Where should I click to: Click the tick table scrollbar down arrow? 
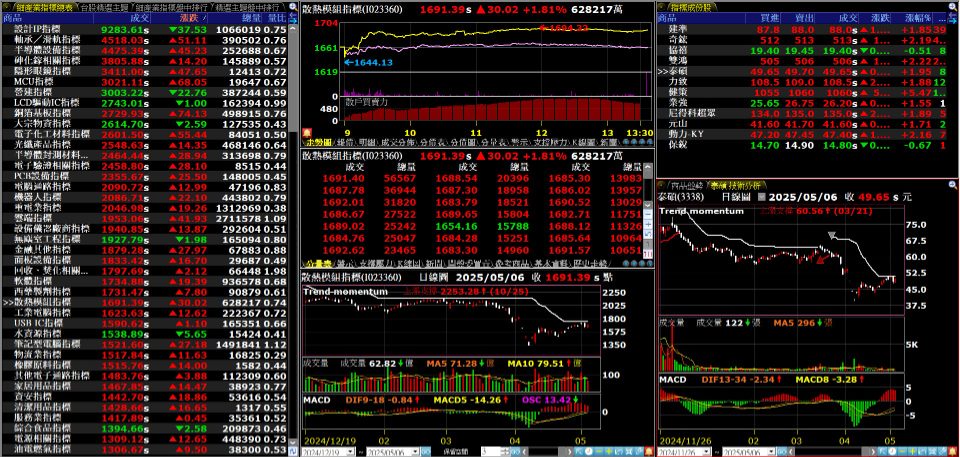tap(648, 205)
